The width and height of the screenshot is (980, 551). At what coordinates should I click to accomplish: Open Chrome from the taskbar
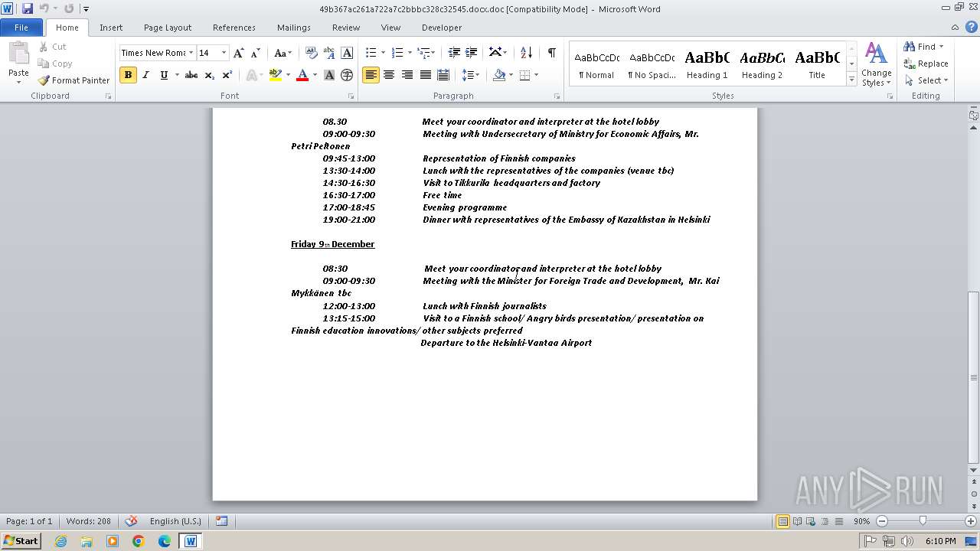coord(139,541)
